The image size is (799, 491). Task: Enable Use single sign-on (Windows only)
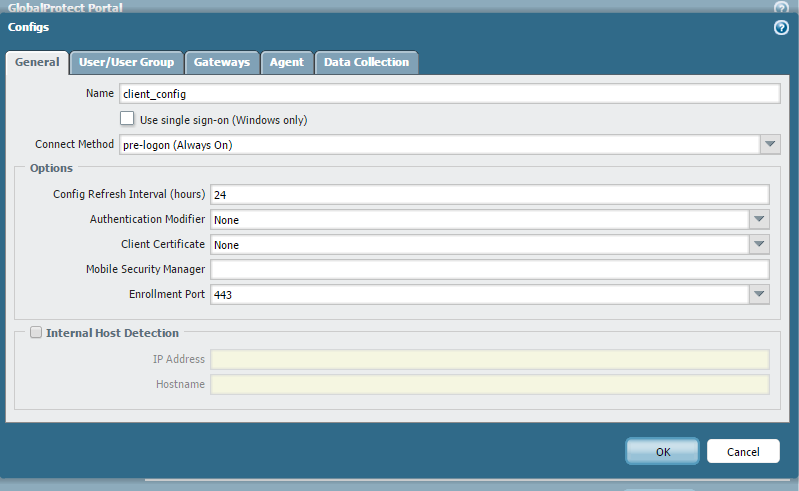pos(127,119)
